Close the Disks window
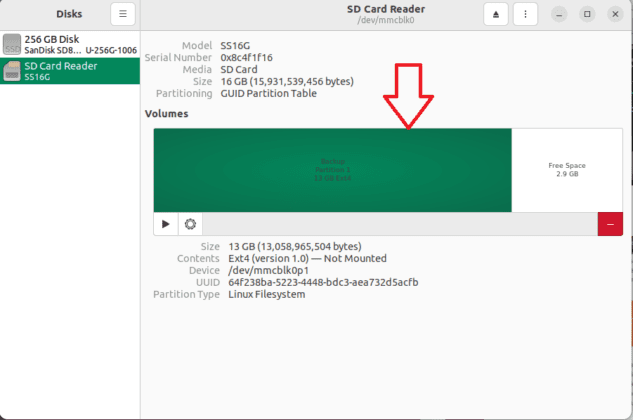The height and width of the screenshot is (420, 633). pos(613,14)
